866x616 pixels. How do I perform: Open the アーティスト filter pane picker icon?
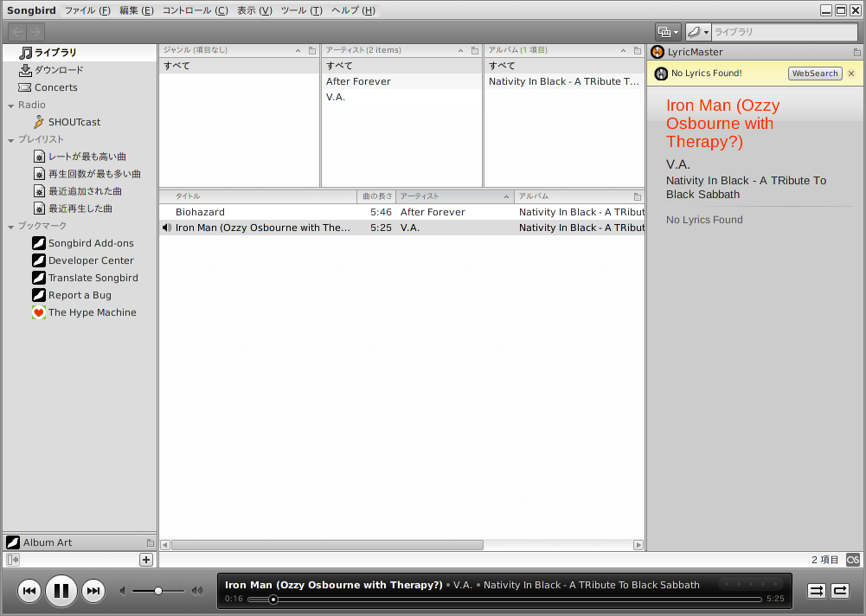[475, 50]
